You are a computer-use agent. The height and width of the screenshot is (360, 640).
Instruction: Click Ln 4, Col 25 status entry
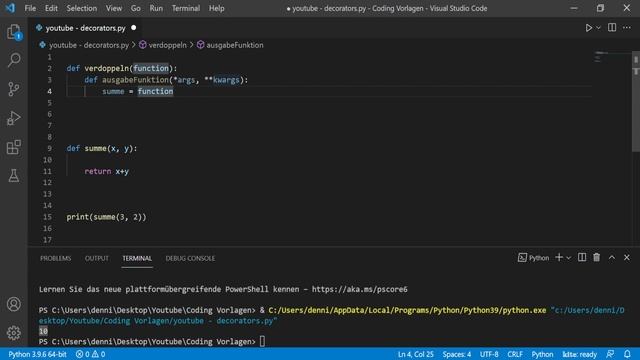(416, 354)
